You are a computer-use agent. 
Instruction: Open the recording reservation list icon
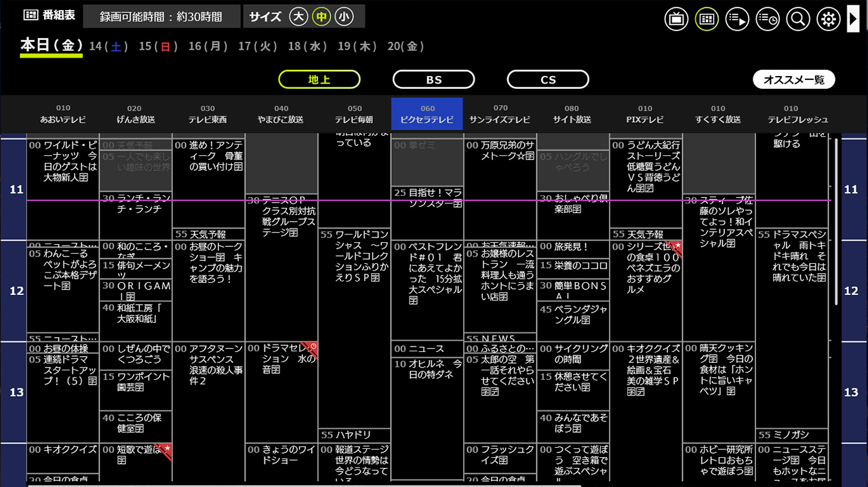pos(768,19)
